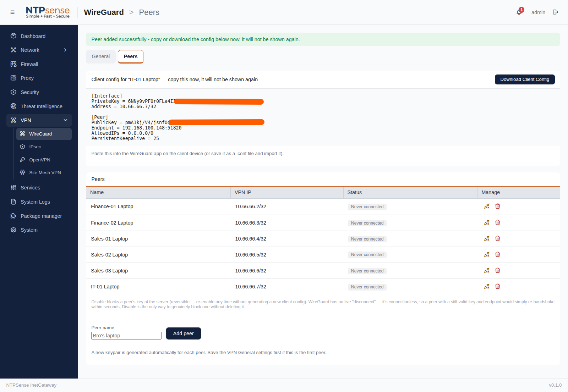Delete the Finance-02 Laptop peer
The height and width of the screenshot is (392, 568).
click(498, 223)
